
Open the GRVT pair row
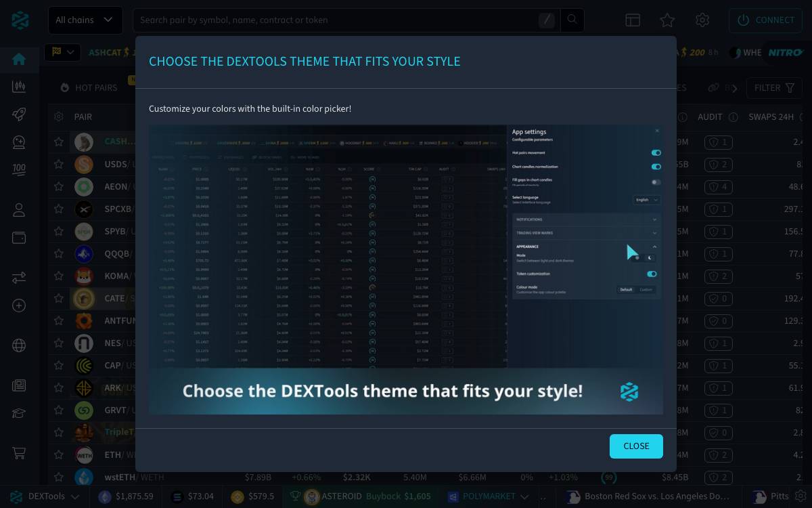[x=426, y=410]
